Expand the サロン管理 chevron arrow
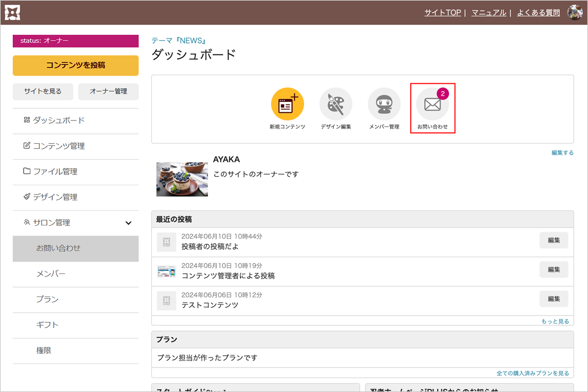 [x=128, y=223]
